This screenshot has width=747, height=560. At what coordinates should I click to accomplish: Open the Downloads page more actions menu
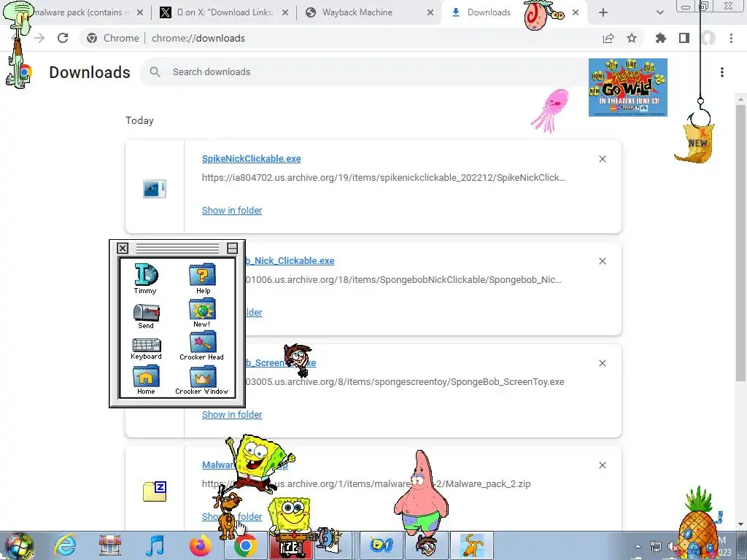click(x=721, y=72)
